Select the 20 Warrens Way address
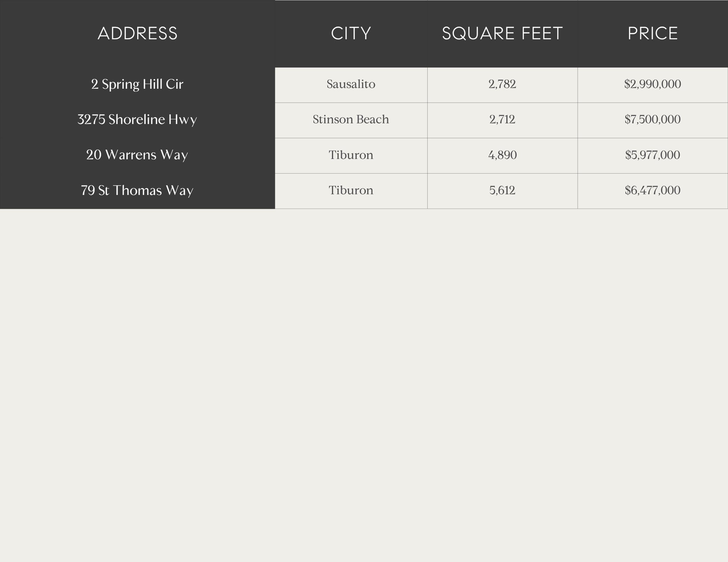Viewport: 728px width, 562px height. (x=137, y=155)
